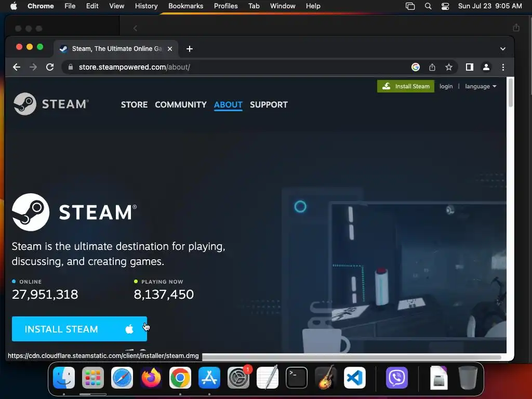Expand the tab search chevron
The width and height of the screenshot is (532, 399).
[x=502, y=49]
